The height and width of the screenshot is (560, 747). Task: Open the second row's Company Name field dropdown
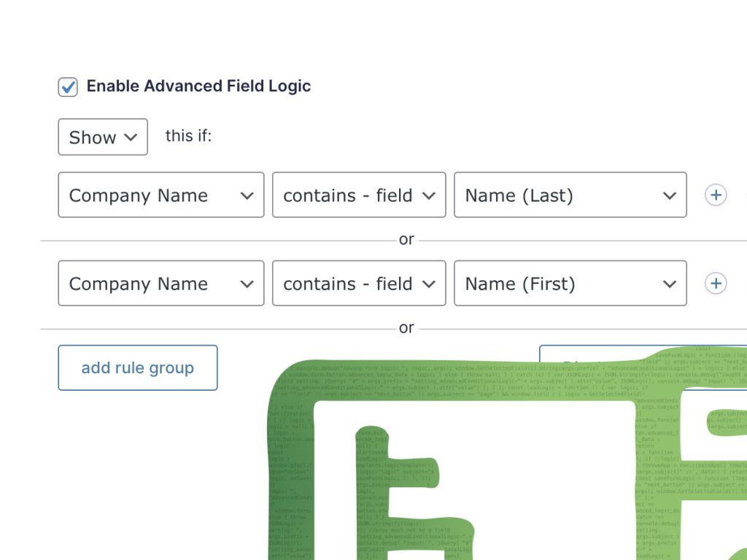[160, 284]
